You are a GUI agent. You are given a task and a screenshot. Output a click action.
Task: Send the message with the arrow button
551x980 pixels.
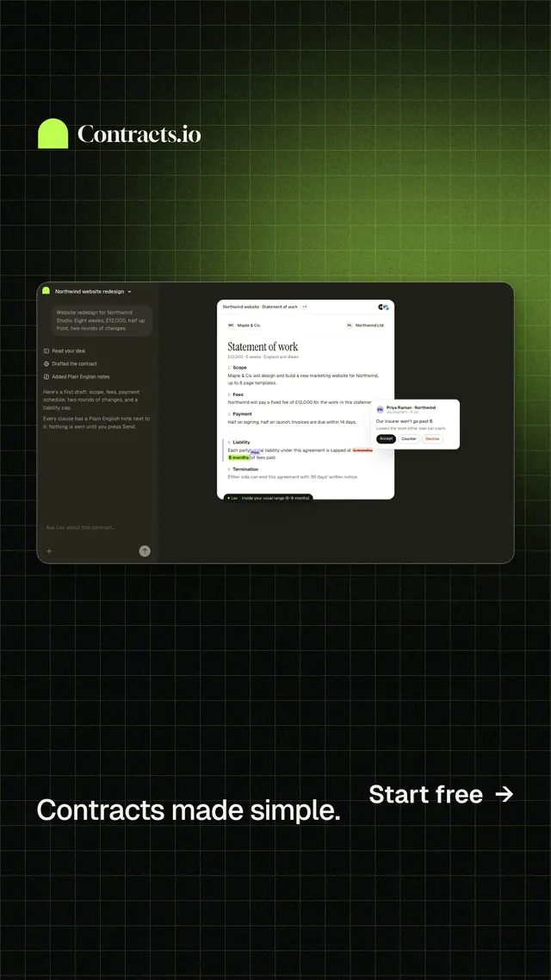(145, 550)
